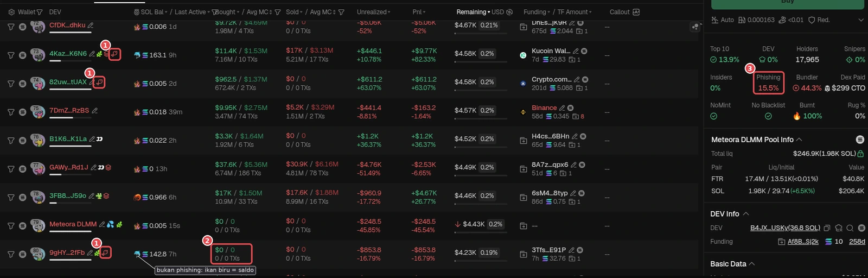Copy the DEV address B4JX...USKy
Image resolution: width=868 pixels, height=278 pixels.
(x=827, y=228)
